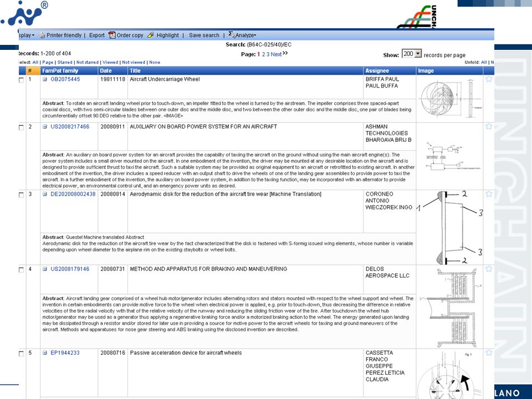This screenshot has height=399, width=532.
Task: Select Viewed records link
Action: click(110, 63)
